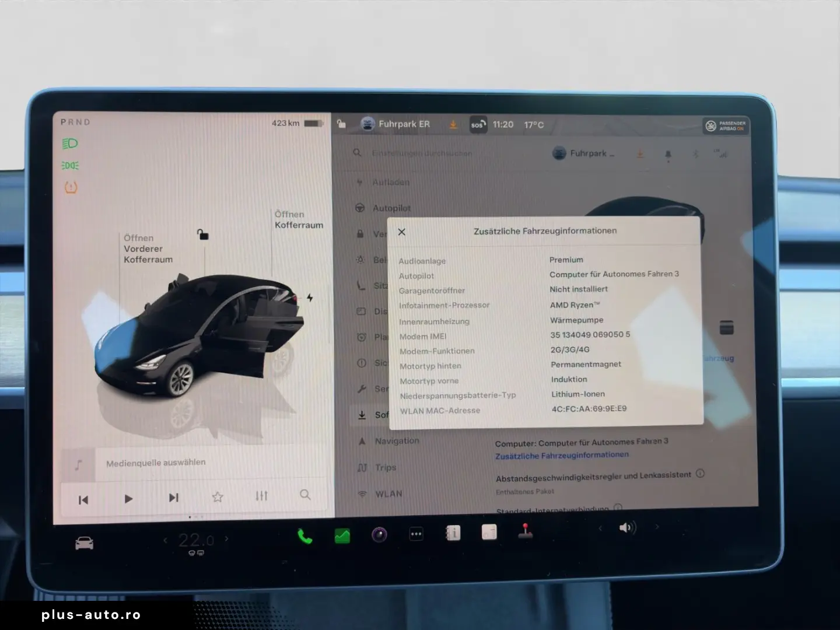Screen dimensions: 840x630
Task: Tap the charge port lightning bolt icon
Action: pos(310,297)
